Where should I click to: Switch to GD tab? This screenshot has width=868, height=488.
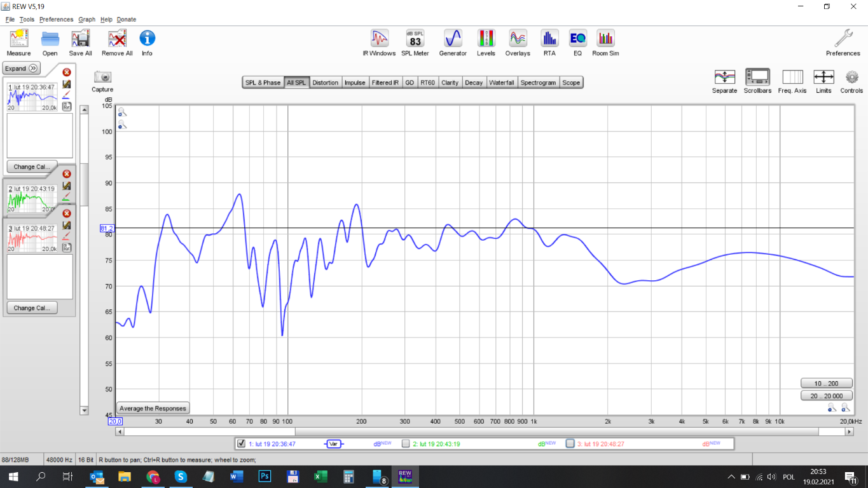click(410, 83)
